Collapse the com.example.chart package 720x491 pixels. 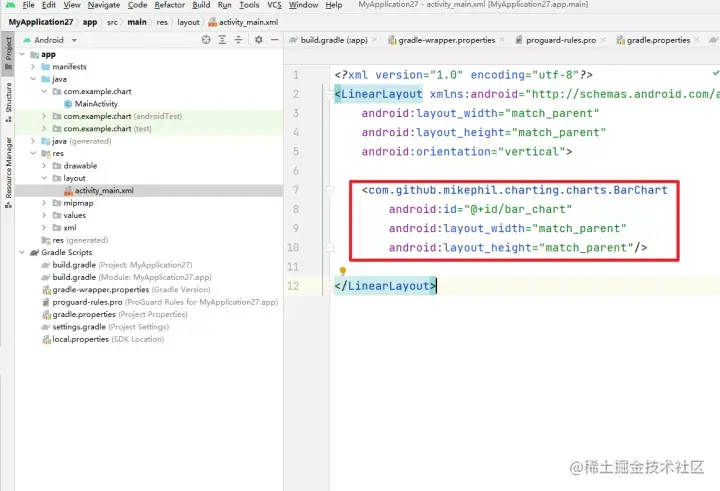44,91
